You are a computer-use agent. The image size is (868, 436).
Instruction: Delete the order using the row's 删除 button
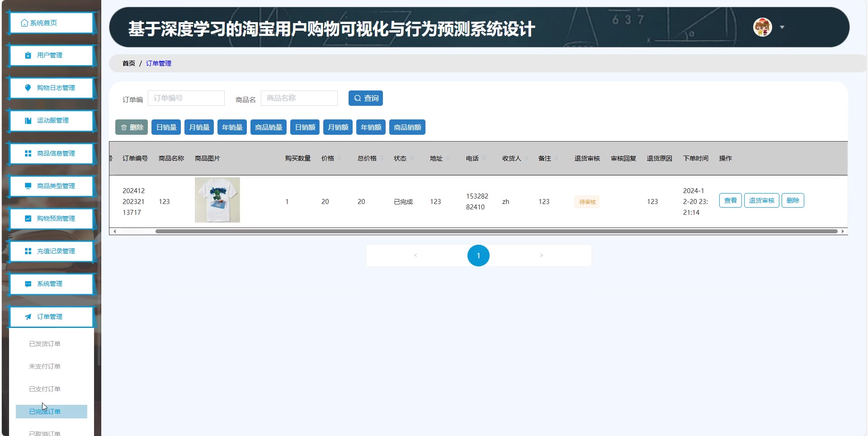[793, 200]
